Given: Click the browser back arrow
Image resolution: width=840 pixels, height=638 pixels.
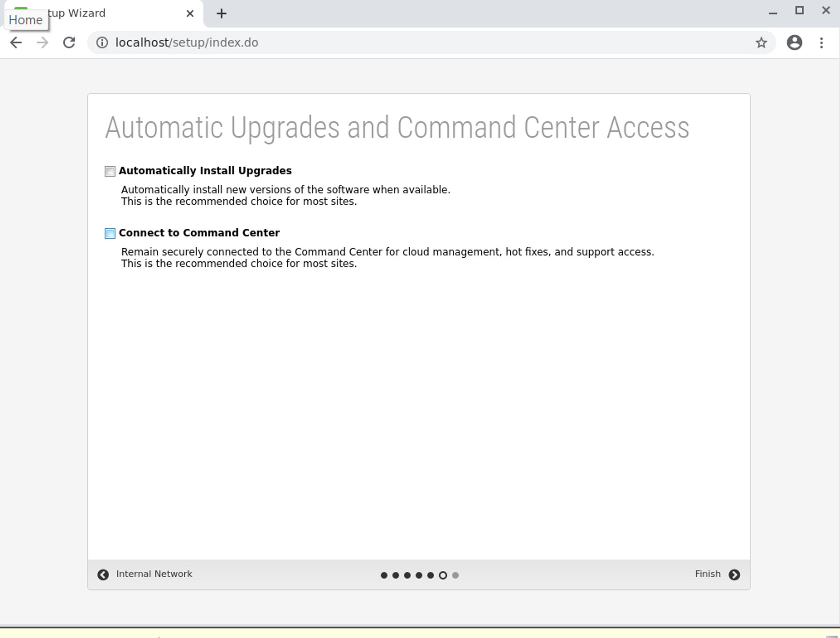Looking at the screenshot, I should 16,42.
